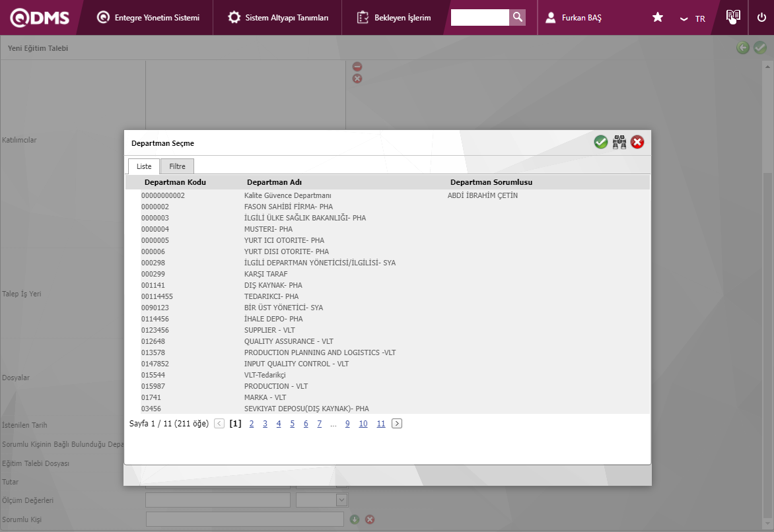Switch to the Filtre tab
Viewport: 774px width, 532px height.
coord(177,166)
